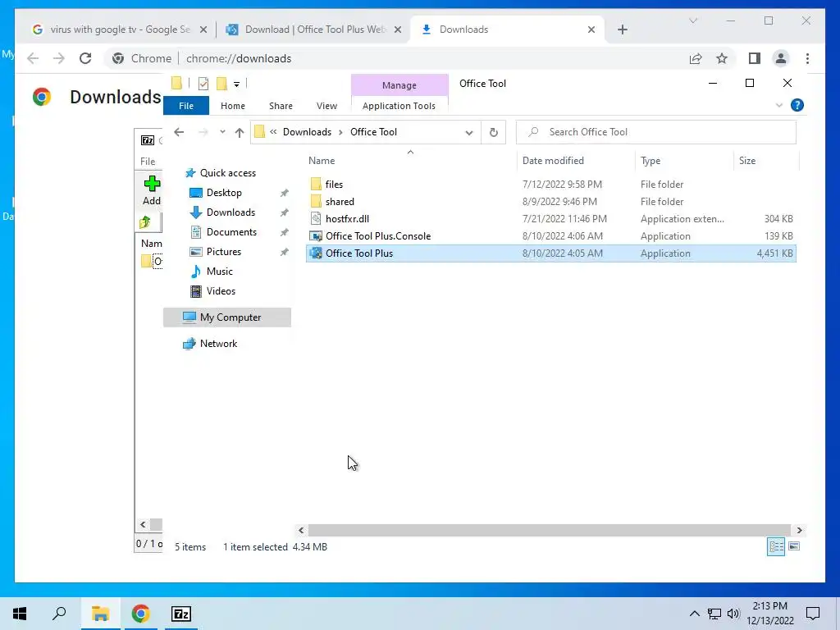Sort by Size column header
The height and width of the screenshot is (630, 840).
tap(746, 160)
